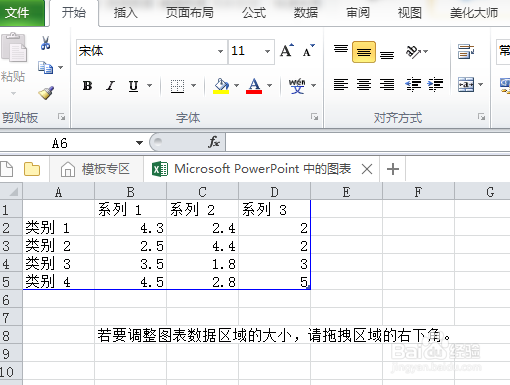Open the 视图 tab
The image size is (510, 385).
(x=410, y=13)
